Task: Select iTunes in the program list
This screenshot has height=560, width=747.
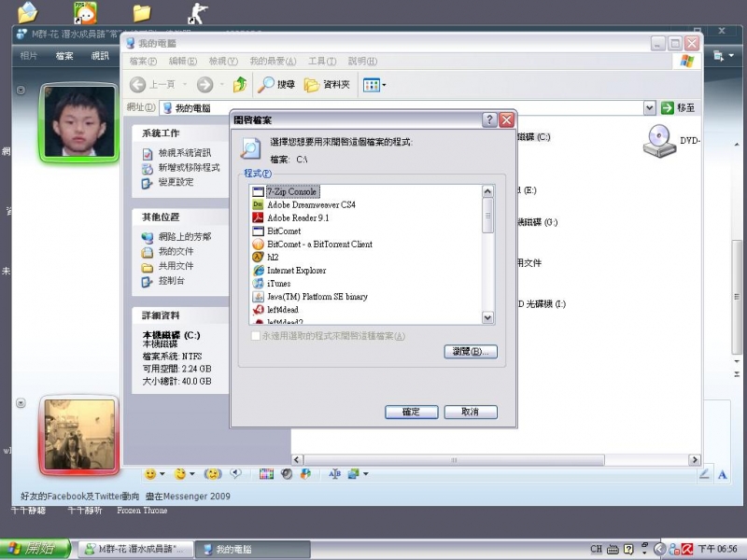Action: [x=278, y=283]
